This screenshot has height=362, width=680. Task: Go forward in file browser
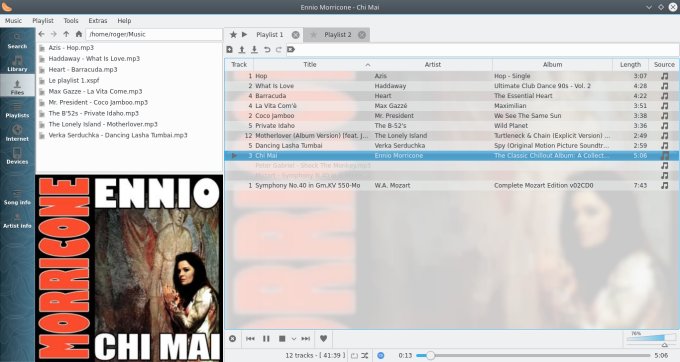pyautogui.click(x=53, y=34)
